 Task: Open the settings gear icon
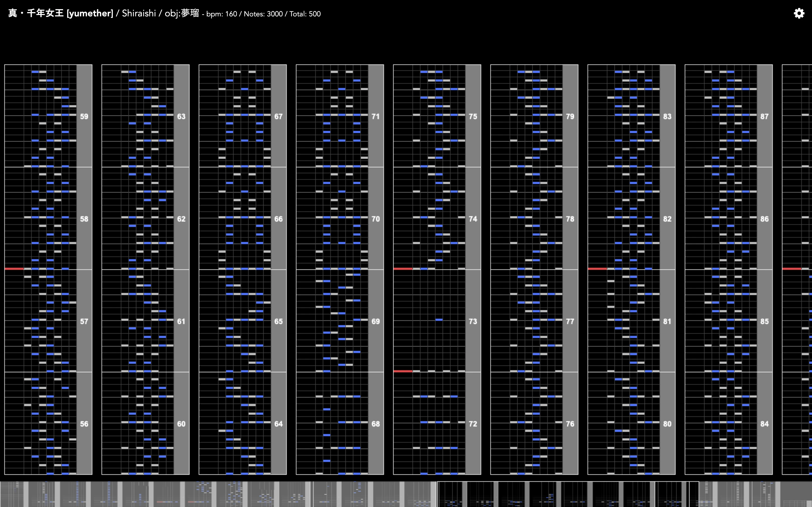point(799,13)
